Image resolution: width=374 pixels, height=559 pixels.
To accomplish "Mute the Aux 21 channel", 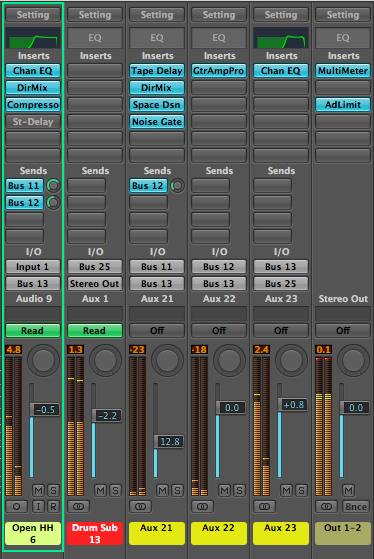I will pyautogui.click(x=163, y=491).
